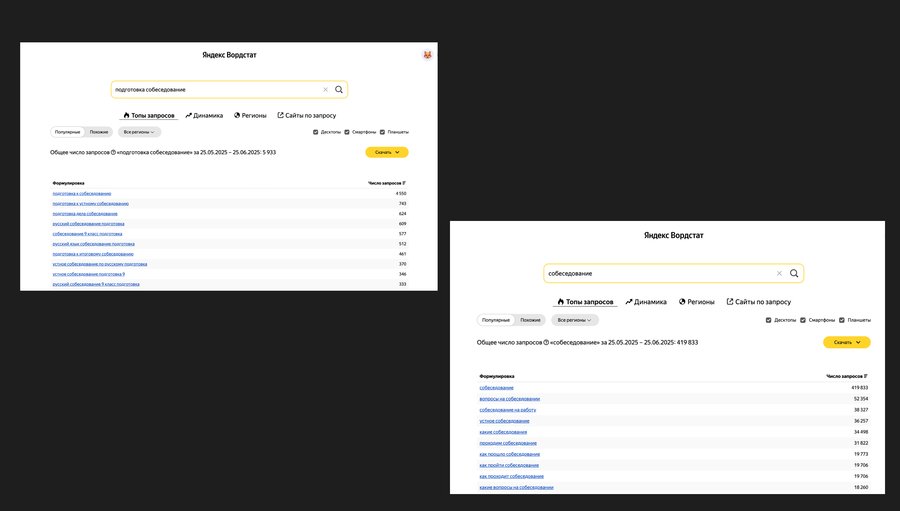Select 'Топы запросов' tab in the 419 833 window
The width and height of the screenshot is (900, 511).
click(585, 302)
